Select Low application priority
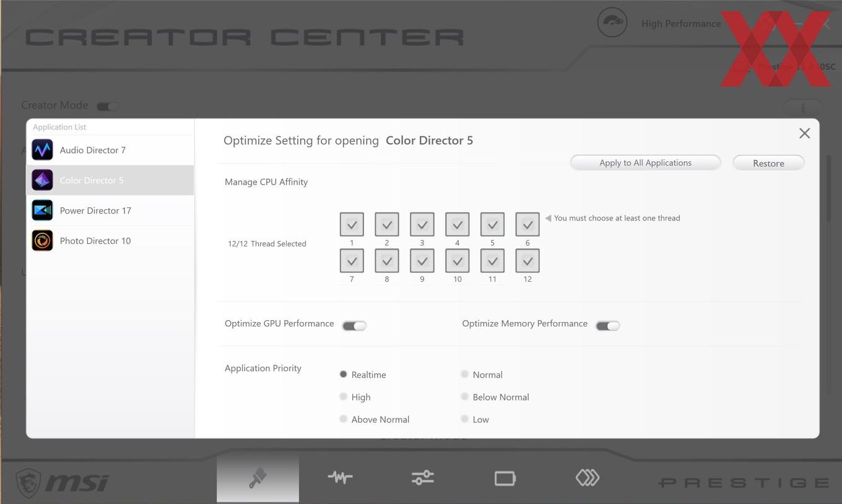The height and width of the screenshot is (504, 842). click(x=464, y=419)
